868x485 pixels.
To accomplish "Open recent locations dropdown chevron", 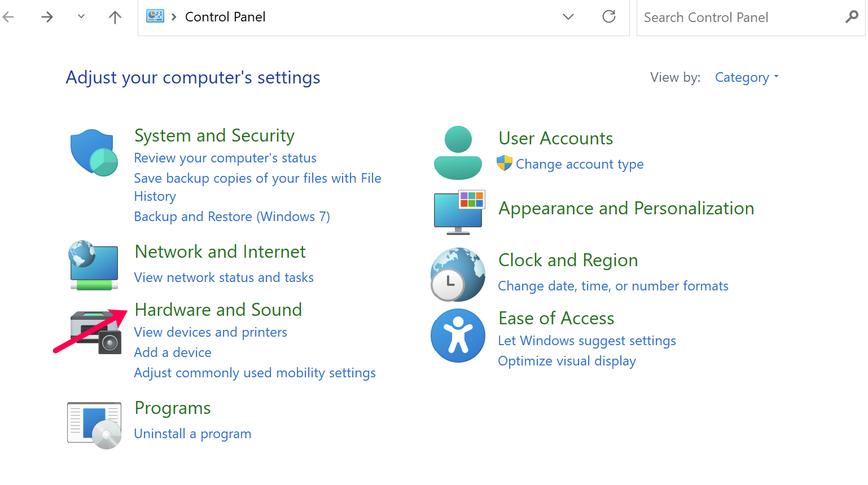I will coord(81,17).
